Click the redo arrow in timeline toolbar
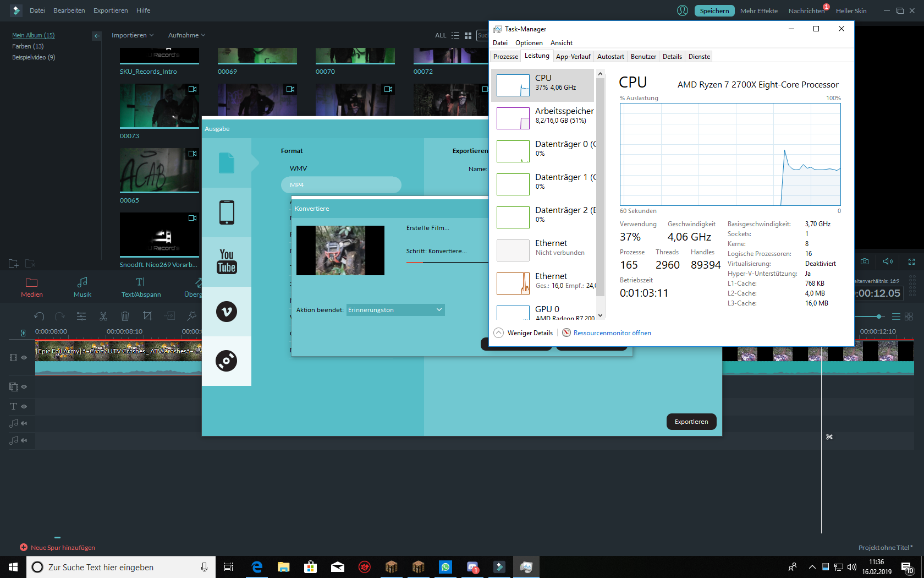Screen dimensions: 924x578 pos(60,316)
